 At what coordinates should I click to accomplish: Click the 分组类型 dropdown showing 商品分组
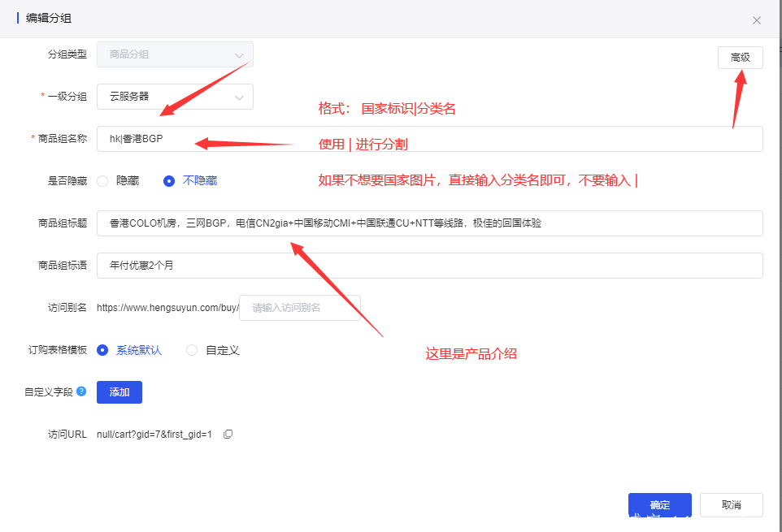(x=175, y=54)
